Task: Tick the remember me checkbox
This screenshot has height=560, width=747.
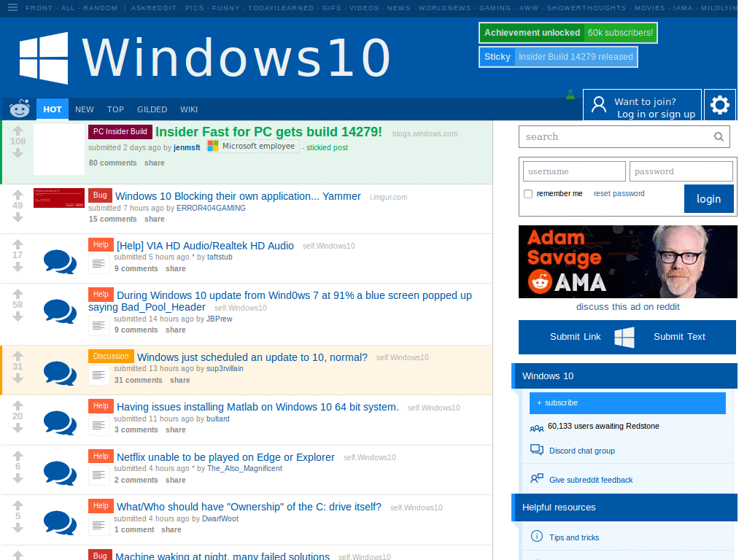Action: click(528, 194)
